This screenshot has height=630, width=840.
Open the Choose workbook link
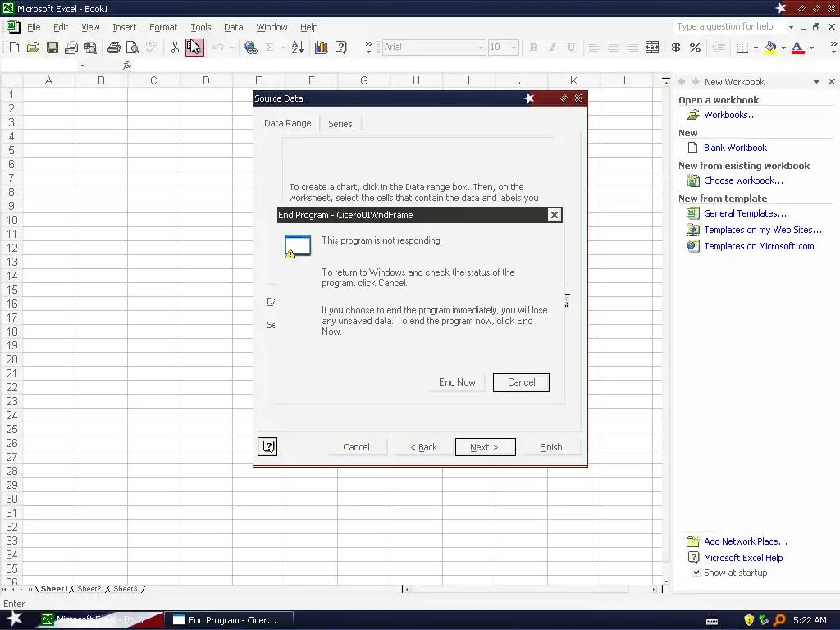tap(743, 180)
